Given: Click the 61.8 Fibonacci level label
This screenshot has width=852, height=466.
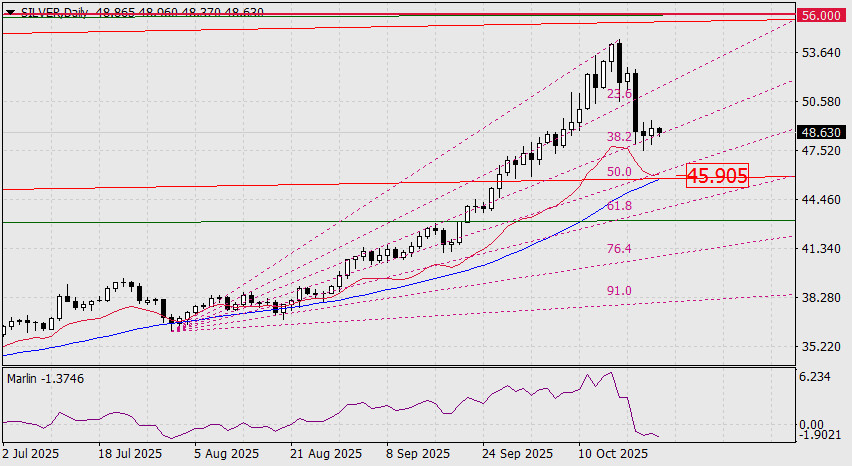Looking at the screenshot, I should [x=619, y=206].
